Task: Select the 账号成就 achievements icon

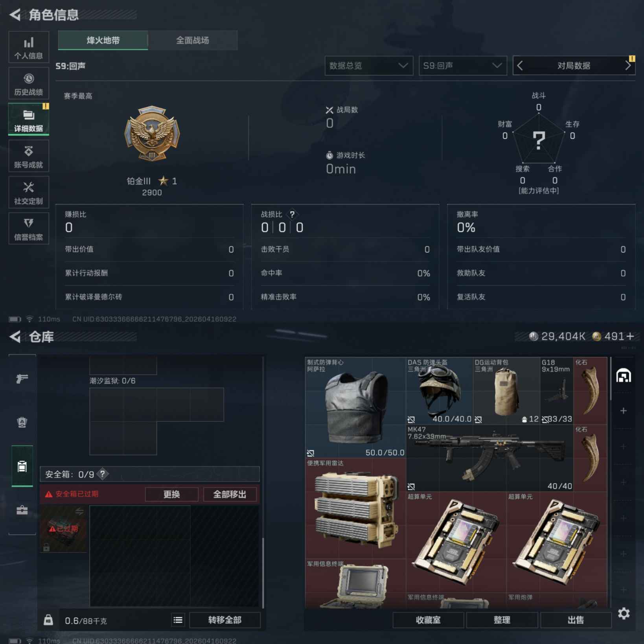Action: [x=29, y=156]
